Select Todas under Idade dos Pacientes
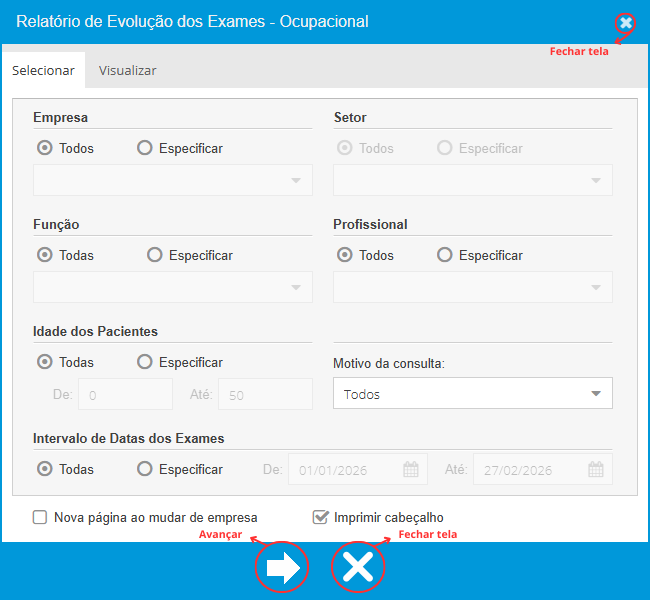The image size is (650, 600). (45, 362)
